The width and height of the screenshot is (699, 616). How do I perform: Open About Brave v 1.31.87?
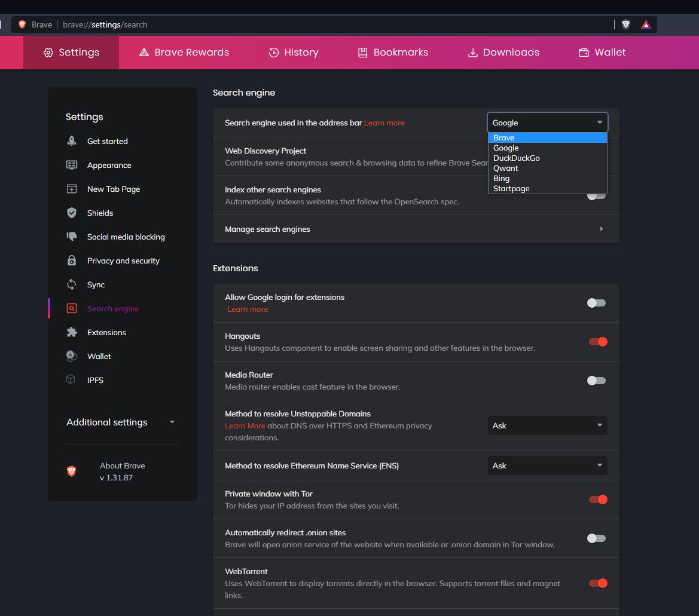pos(122,471)
